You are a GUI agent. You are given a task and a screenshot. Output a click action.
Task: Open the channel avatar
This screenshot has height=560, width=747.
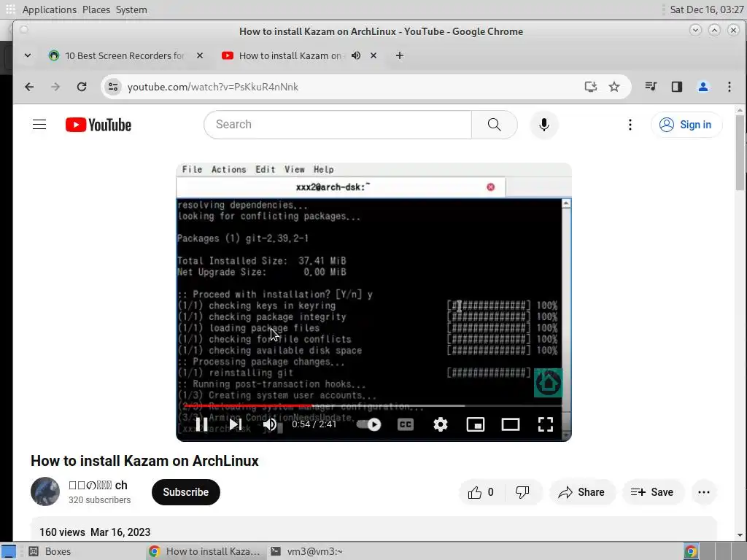tap(45, 491)
